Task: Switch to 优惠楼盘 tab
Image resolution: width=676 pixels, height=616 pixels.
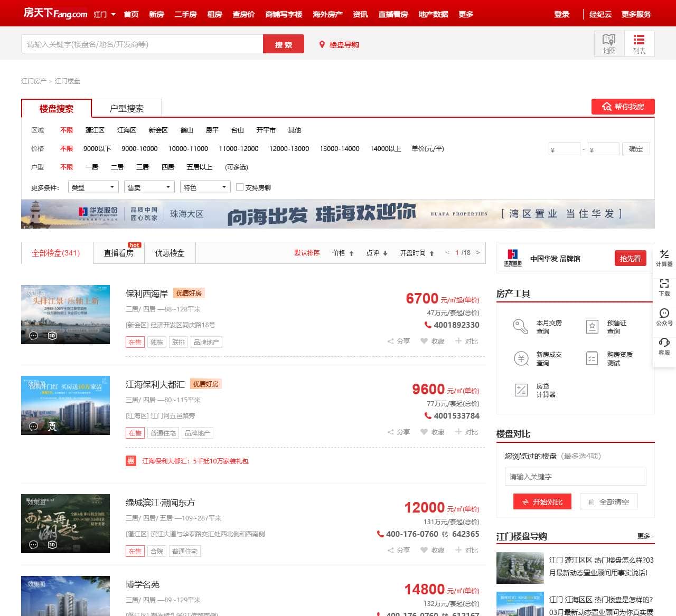Action: click(x=170, y=253)
